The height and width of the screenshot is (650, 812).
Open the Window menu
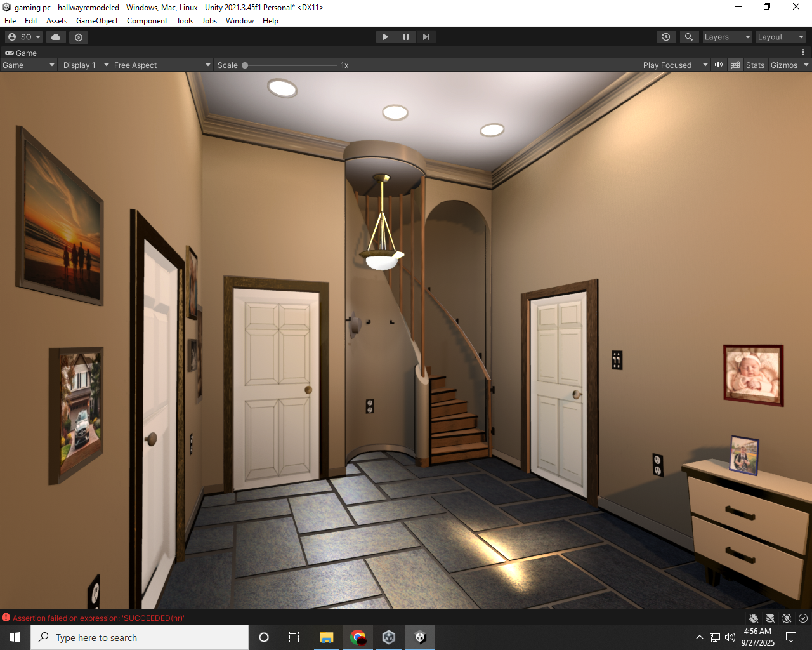[x=240, y=21]
